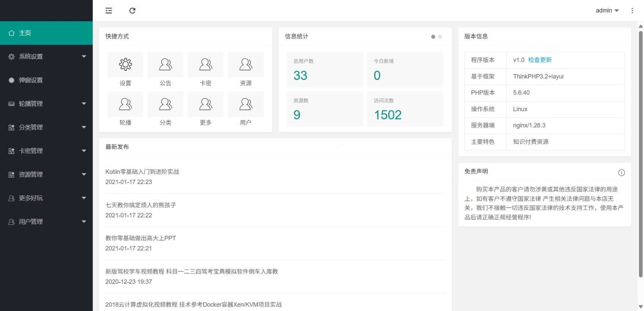Open the 设置 gear shortcut icon
The height and width of the screenshot is (311, 644).
coord(125,65)
